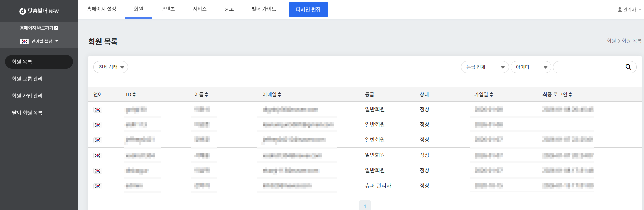The width and height of the screenshot is (644, 210).
Task: Expand the 언어별 설정 language menu
Action: [39, 41]
